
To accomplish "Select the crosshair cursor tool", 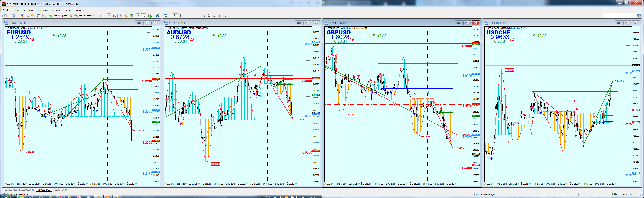I will coord(180,16).
